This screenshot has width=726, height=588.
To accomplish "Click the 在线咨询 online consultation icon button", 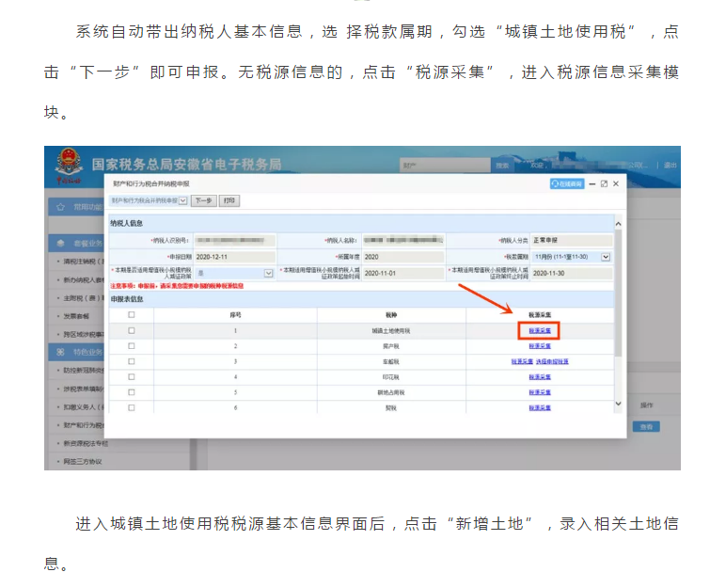I will 567,184.
